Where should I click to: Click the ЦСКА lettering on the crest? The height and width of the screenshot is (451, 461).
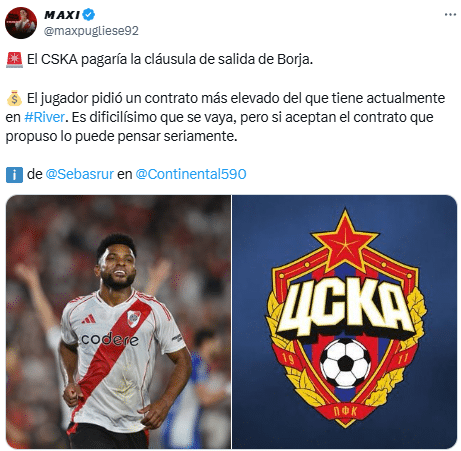point(345,307)
